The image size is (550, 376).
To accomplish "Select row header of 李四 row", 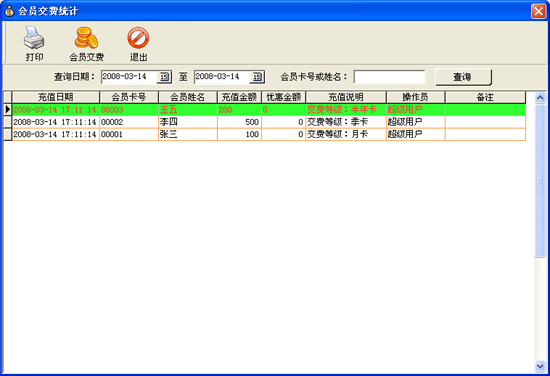I will (x=7, y=122).
